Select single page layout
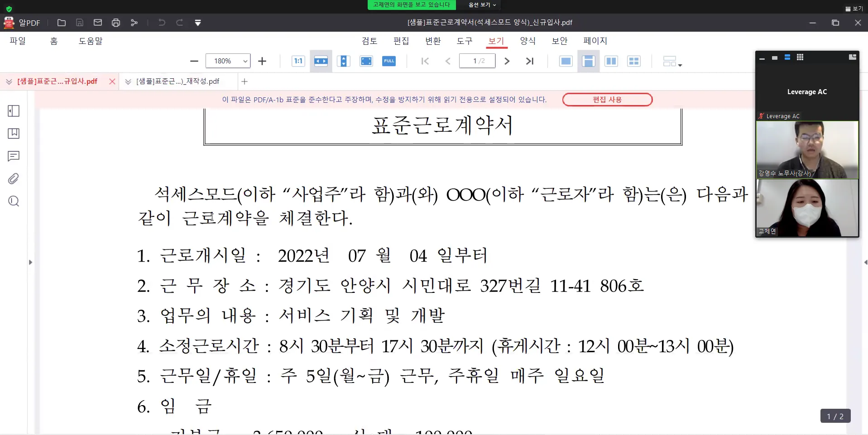The height and width of the screenshot is (435, 868). click(x=566, y=61)
